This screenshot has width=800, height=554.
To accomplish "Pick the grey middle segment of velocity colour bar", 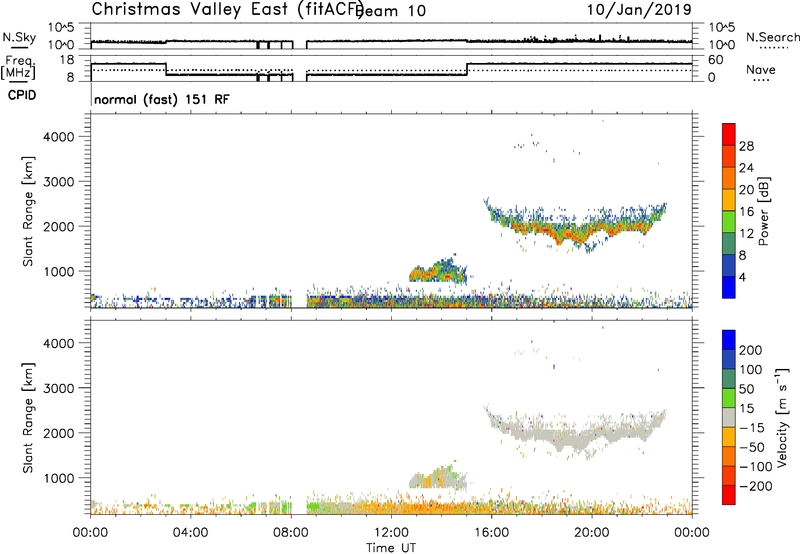I will coord(729,418).
